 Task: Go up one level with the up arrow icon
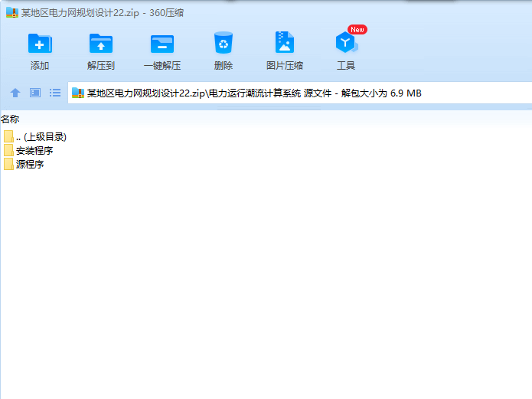tap(15, 93)
